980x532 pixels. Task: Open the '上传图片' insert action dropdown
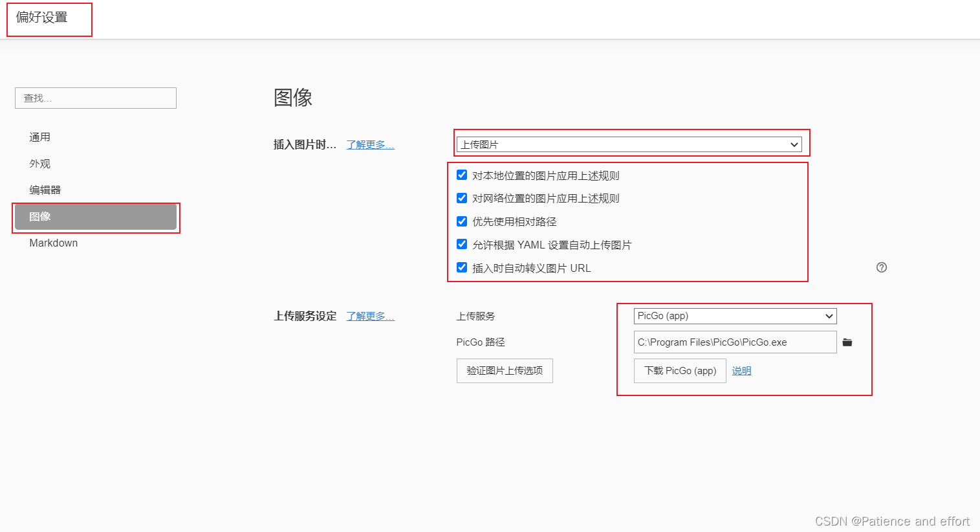629,144
